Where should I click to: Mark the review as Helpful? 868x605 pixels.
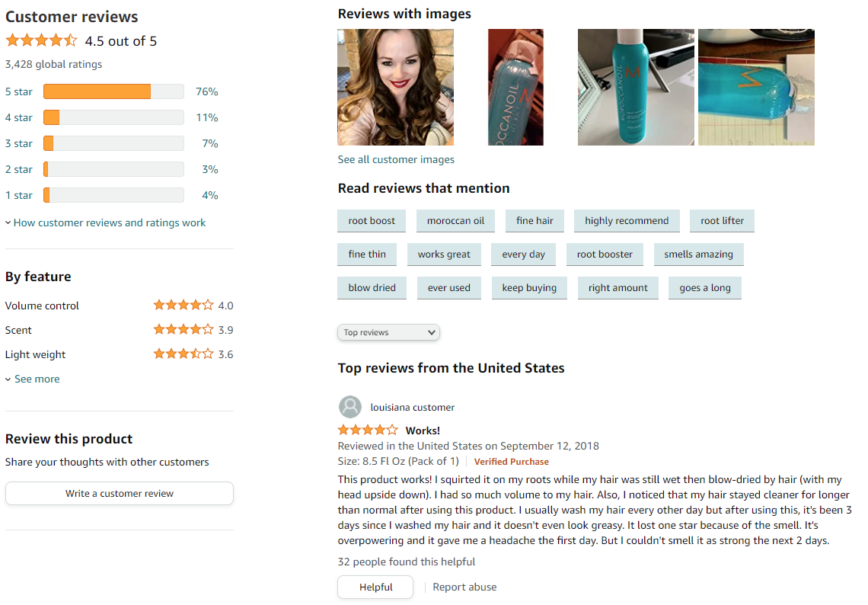(x=375, y=587)
